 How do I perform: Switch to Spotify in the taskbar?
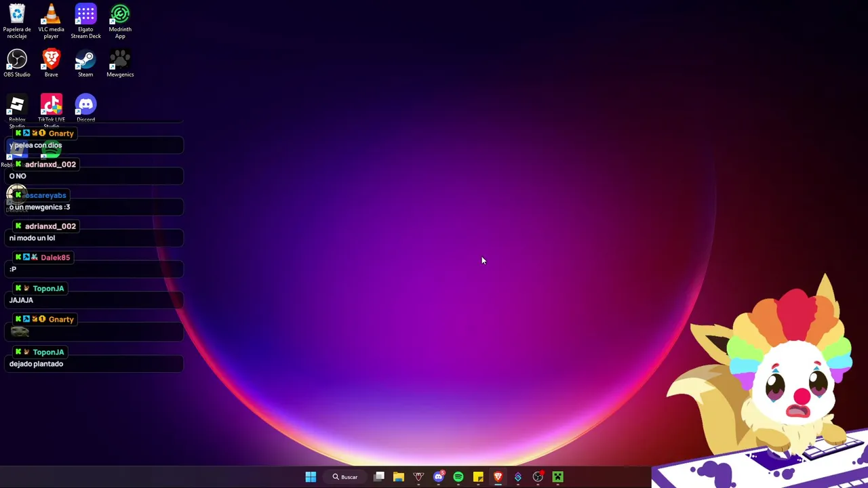click(x=458, y=477)
